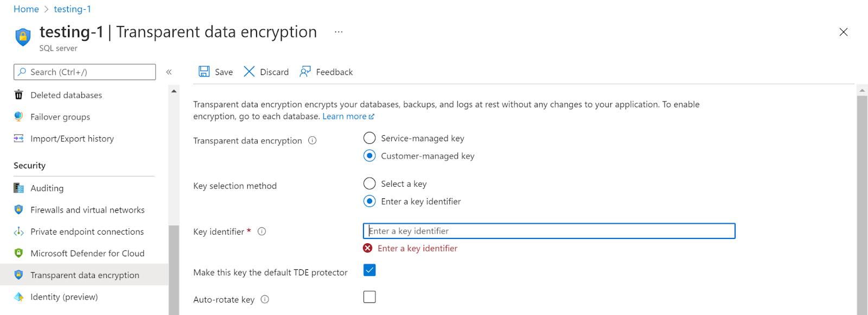
Task: Open Firewalls and virtual networks
Action: point(87,210)
